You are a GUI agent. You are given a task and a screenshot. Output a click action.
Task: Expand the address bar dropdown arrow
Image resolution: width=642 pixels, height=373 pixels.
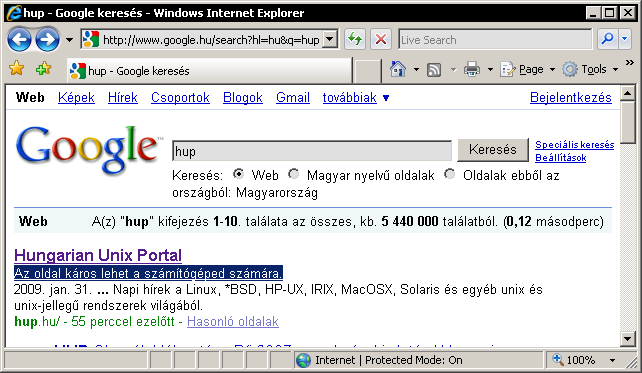tap(330, 40)
